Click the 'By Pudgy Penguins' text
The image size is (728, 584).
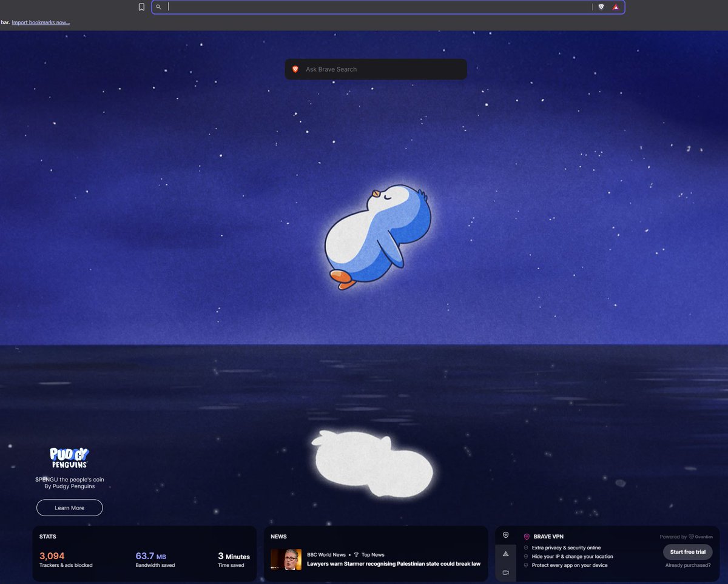pos(69,486)
